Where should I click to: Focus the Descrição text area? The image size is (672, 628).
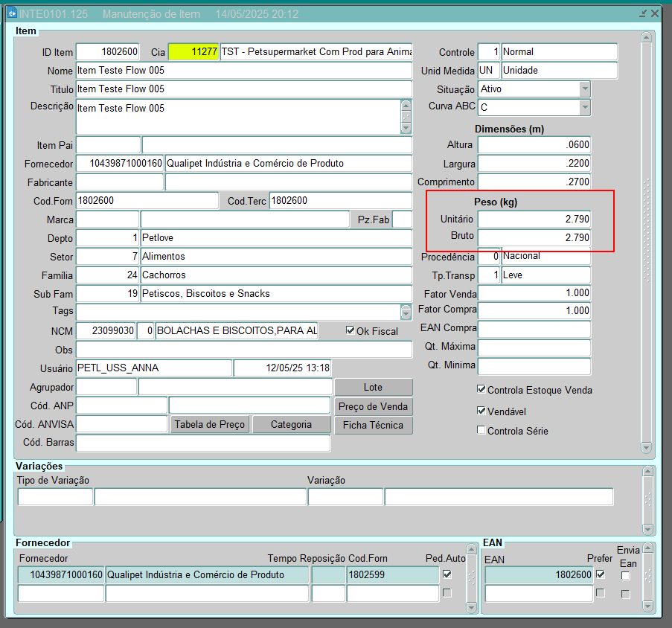coord(238,117)
